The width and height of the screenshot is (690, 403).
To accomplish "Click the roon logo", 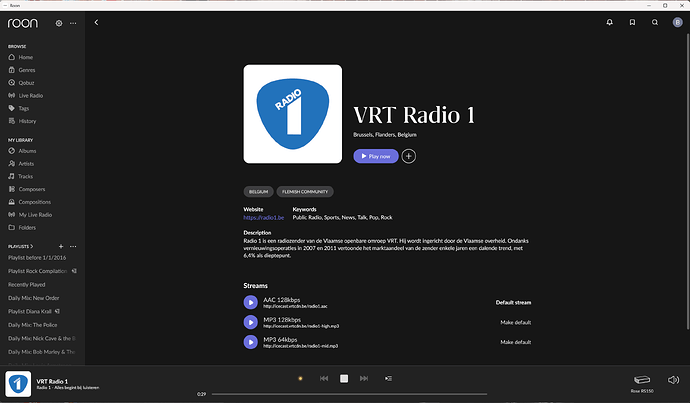I will [23, 23].
